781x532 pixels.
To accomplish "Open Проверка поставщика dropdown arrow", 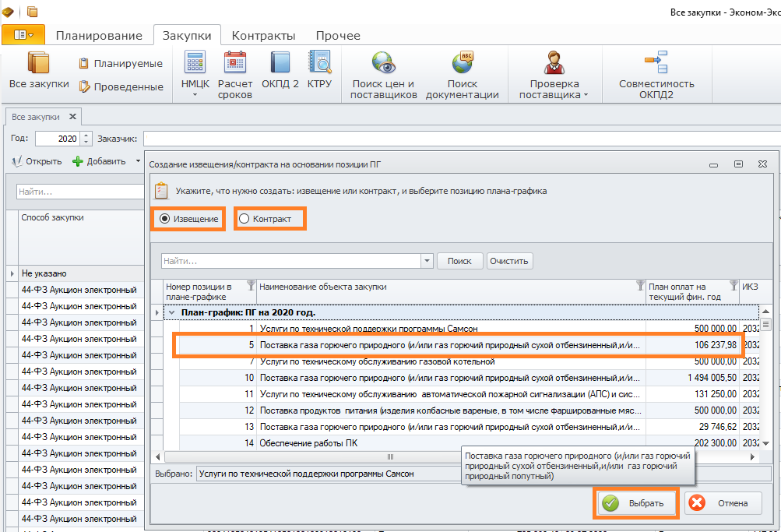I will (x=586, y=95).
